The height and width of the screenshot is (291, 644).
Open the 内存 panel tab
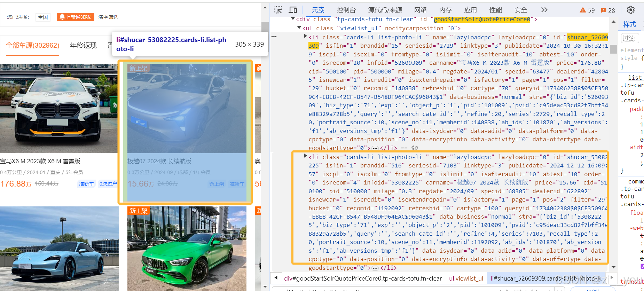pos(446,10)
